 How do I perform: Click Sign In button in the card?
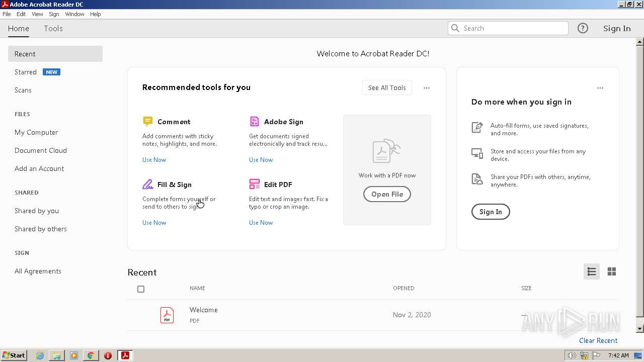[x=491, y=212]
